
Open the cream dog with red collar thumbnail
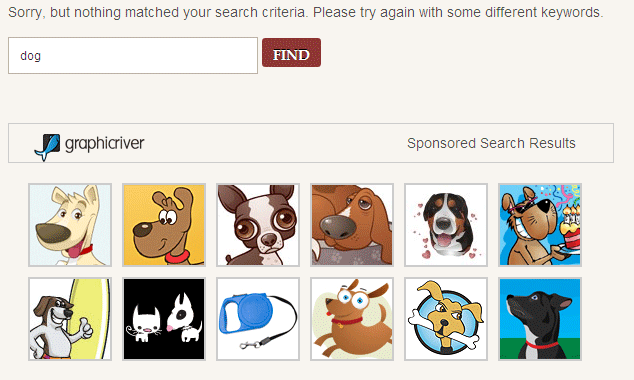(70, 225)
